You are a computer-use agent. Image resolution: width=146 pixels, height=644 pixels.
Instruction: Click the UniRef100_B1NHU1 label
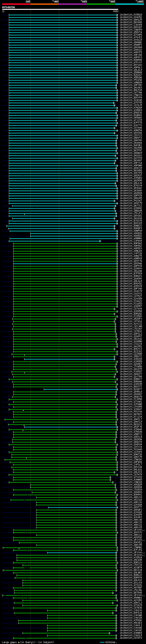(131, 115)
